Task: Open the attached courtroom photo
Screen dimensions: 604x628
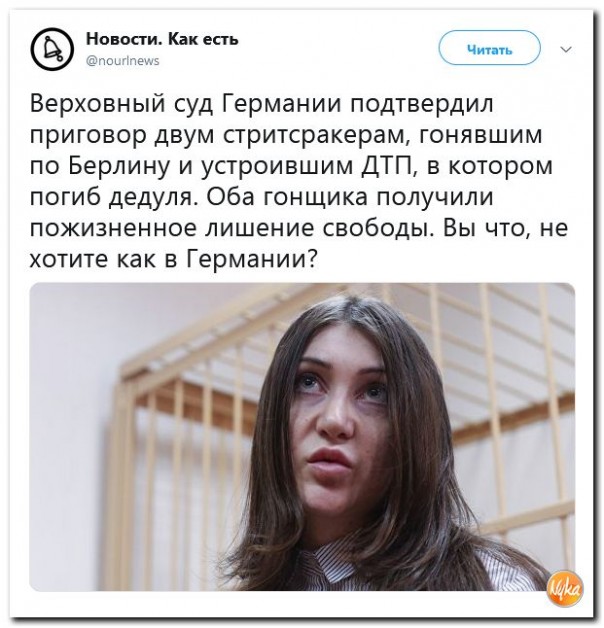Action: coord(302,437)
